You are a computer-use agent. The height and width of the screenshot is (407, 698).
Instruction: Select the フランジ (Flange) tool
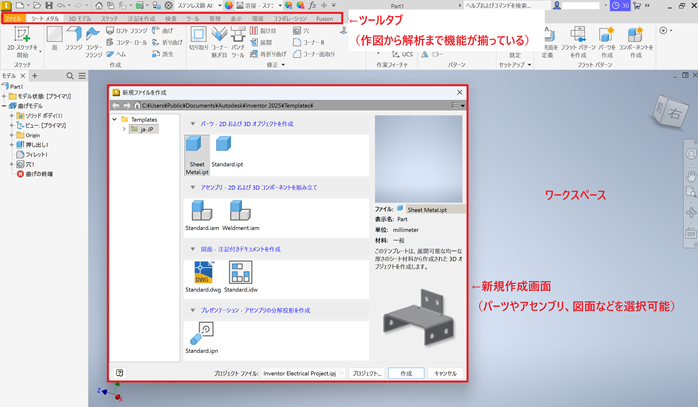click(74, 38)
